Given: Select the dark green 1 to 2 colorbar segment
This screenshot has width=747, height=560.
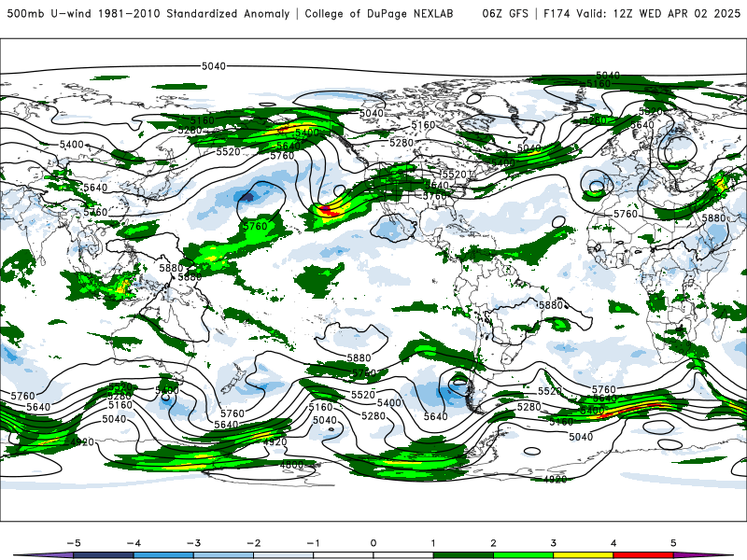Looking at the screenshot, I should tap(463, 555).
